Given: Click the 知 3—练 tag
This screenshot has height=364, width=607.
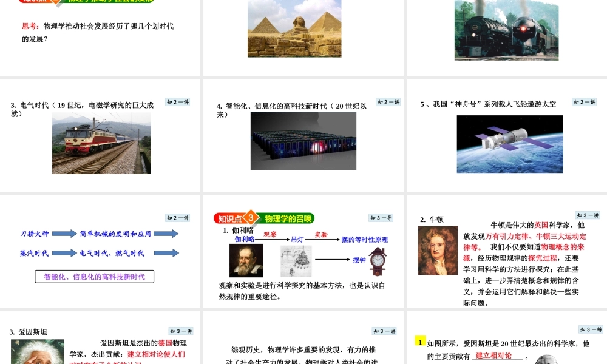Looking at the screenshot, I should tap(591, 329).
